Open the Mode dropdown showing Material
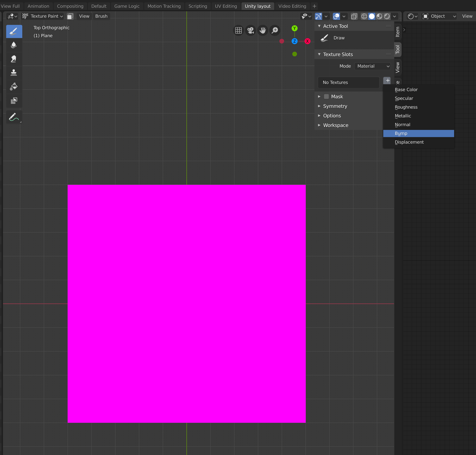The image size is (476, 455). point(372,66)
